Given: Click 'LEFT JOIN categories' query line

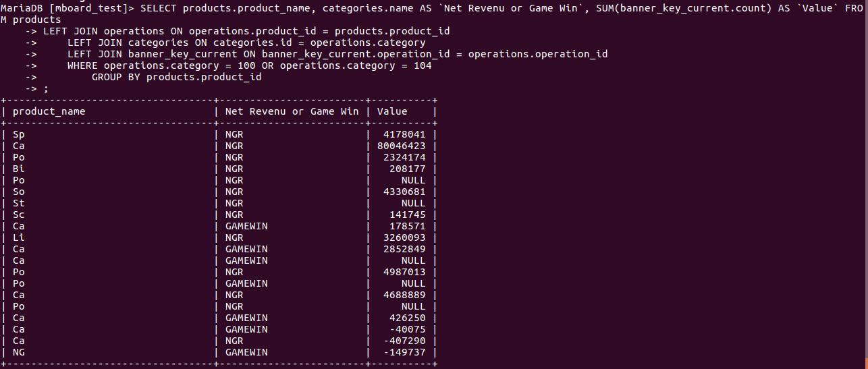Looking at the screenshot, I should 246,42.
